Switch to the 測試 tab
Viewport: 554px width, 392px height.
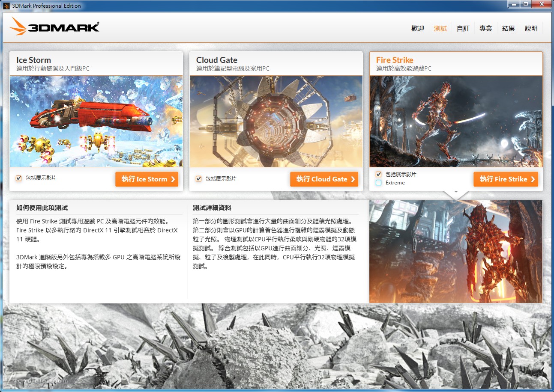(440, 28)
